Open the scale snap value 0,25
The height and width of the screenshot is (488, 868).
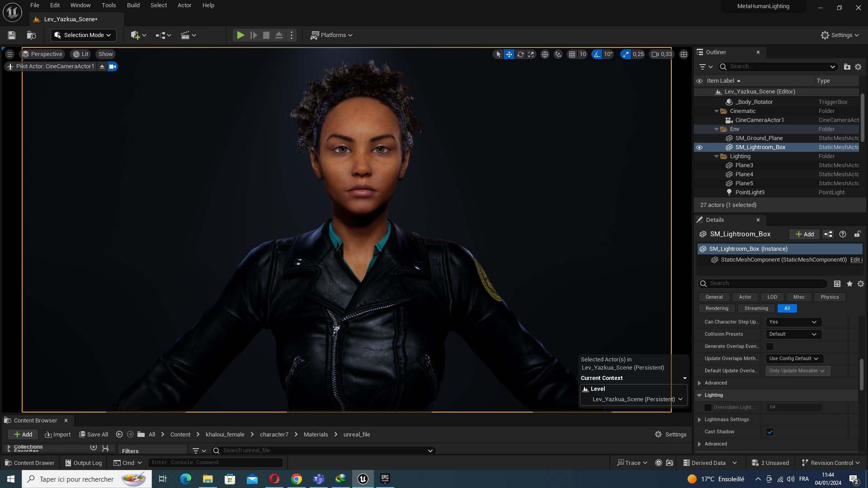[638, 54]
